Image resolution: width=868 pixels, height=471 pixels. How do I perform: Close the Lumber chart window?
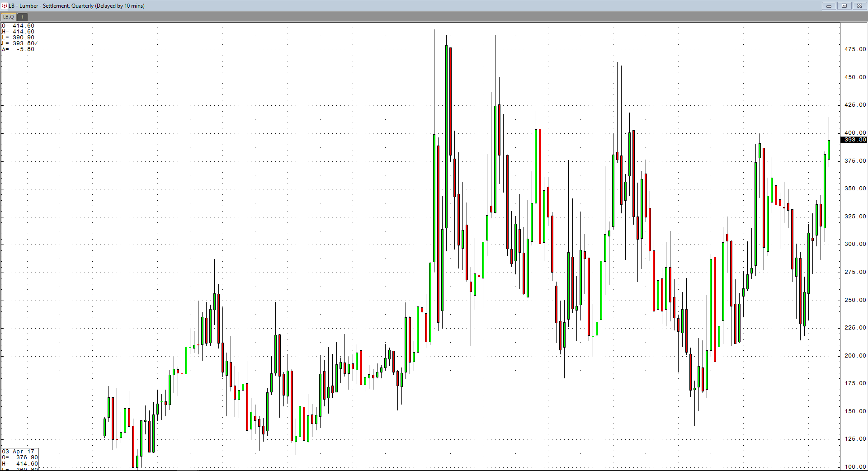click(x=859, y=6)
